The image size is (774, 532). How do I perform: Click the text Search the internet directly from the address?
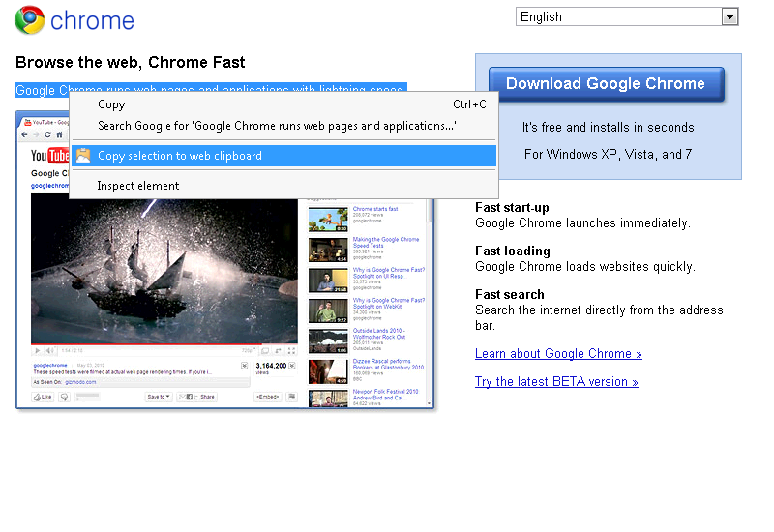click(599, 310)
